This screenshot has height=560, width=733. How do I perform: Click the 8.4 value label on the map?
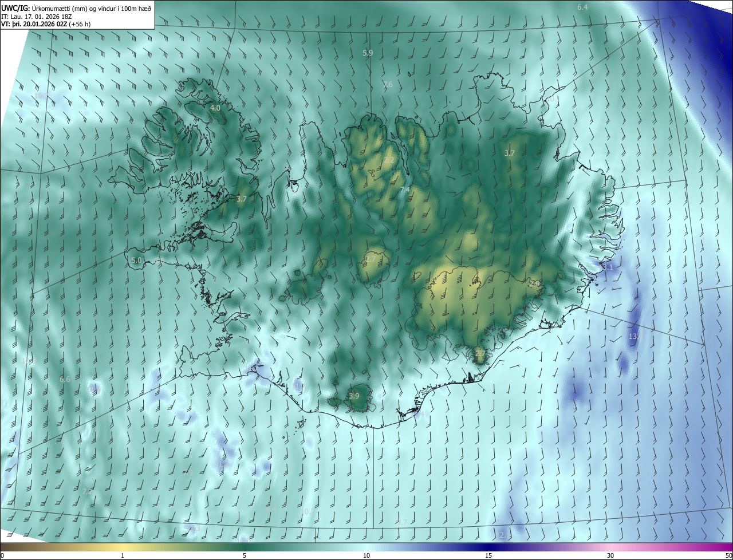tap(271, 509)
